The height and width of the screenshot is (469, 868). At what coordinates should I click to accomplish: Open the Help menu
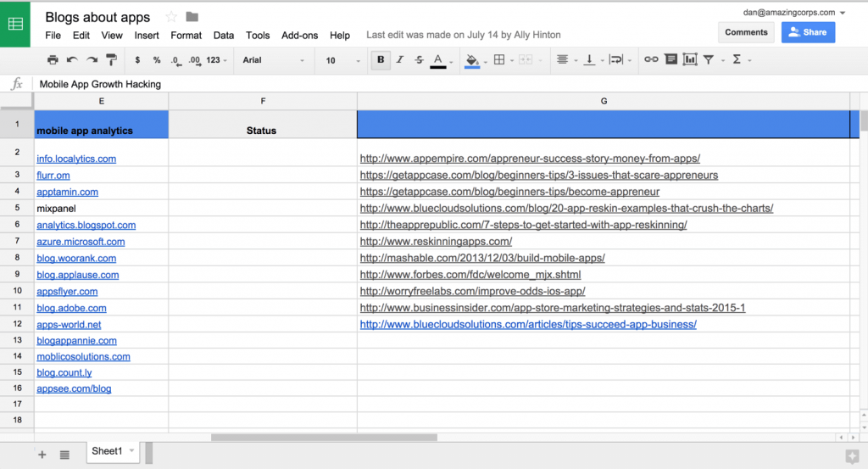(x=339, y=36)
